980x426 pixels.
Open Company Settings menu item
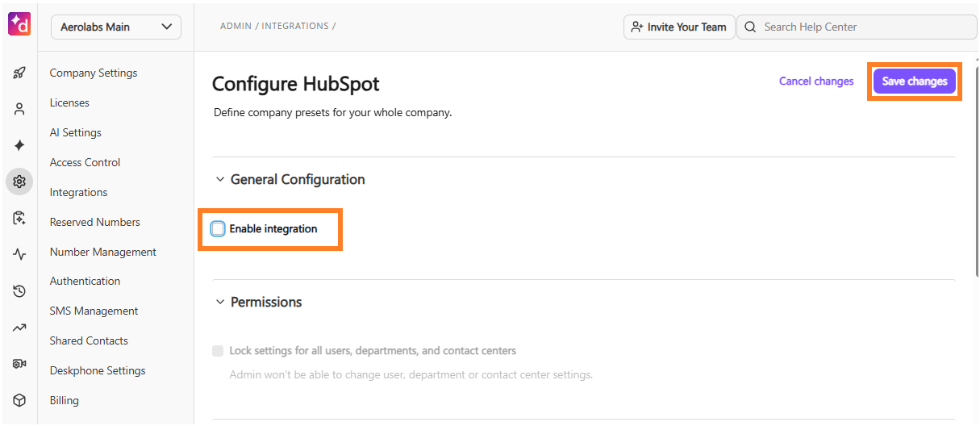tap(94, 73)
